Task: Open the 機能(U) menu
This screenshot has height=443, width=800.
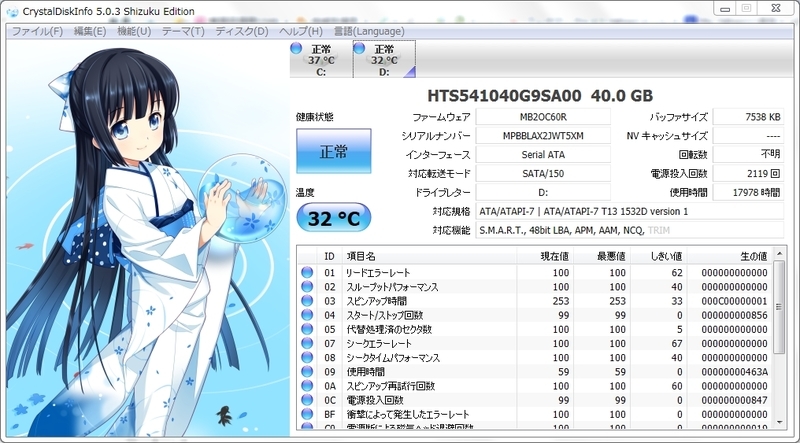Action: tap(134, 31)
